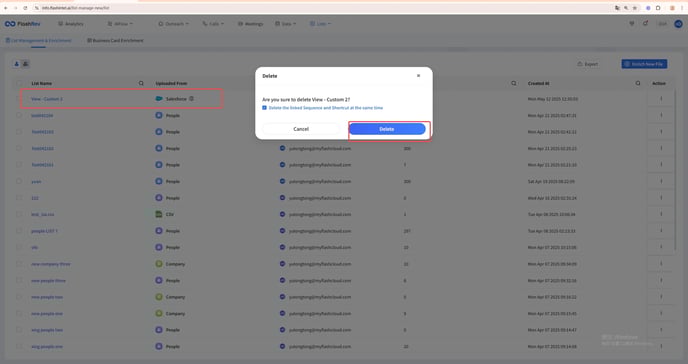The height and width of the screenshot is (364, 688).
Task: Click the Created At column search icon
Action: (638, 83)
